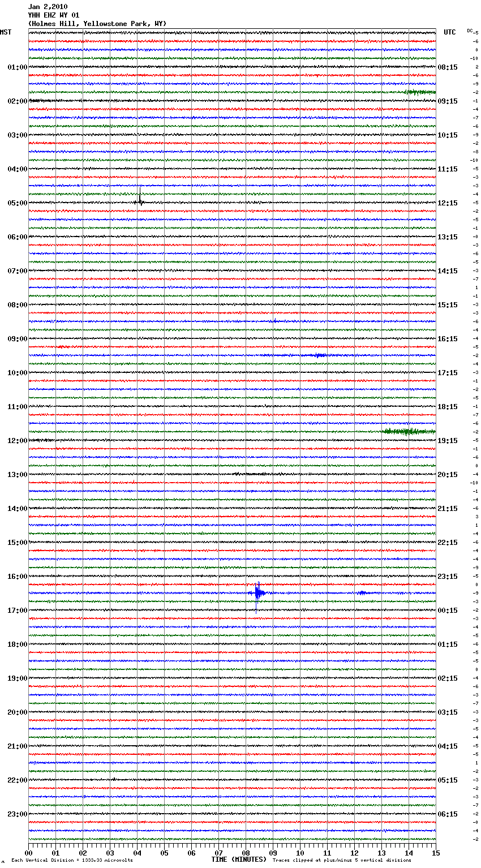The width and height of the screenshot is (481, 868).
Task: Click the green burst on the 01:45 trace
Action: (x=420, y=92)
